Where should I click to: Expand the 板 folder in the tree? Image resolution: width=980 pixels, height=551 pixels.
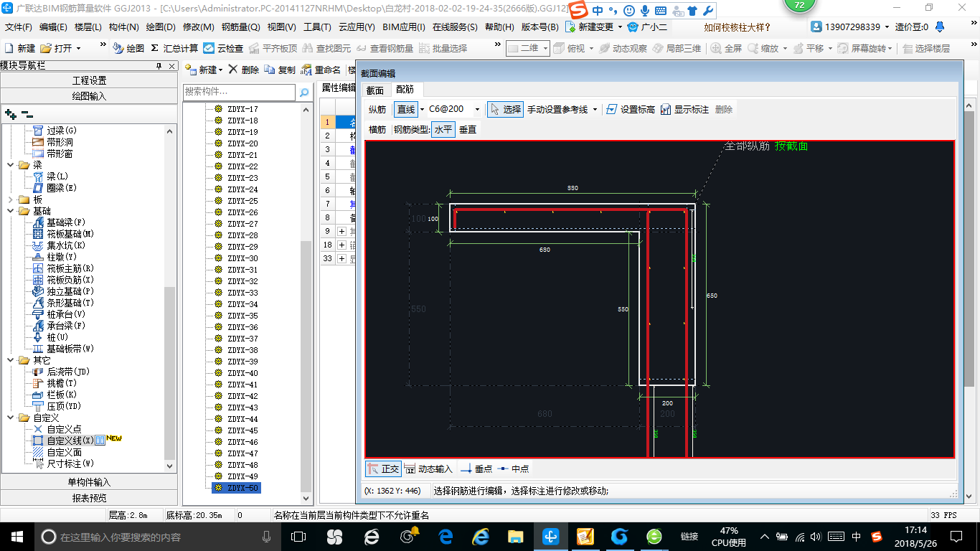[x=10, y=199]
